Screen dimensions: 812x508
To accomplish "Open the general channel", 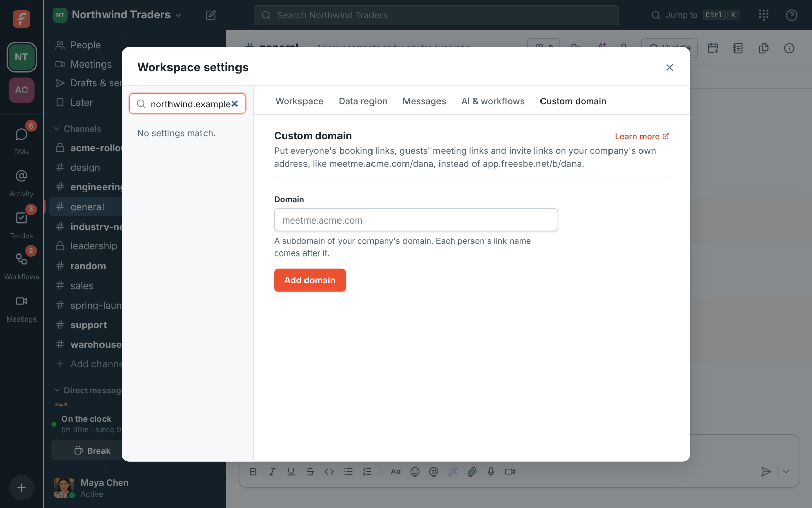I will point(85,207).
